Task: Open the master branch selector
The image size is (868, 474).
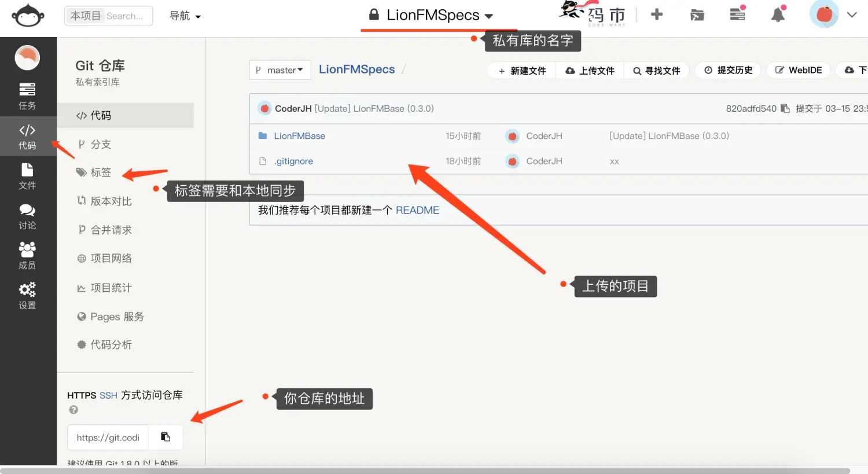Action: 280,70
